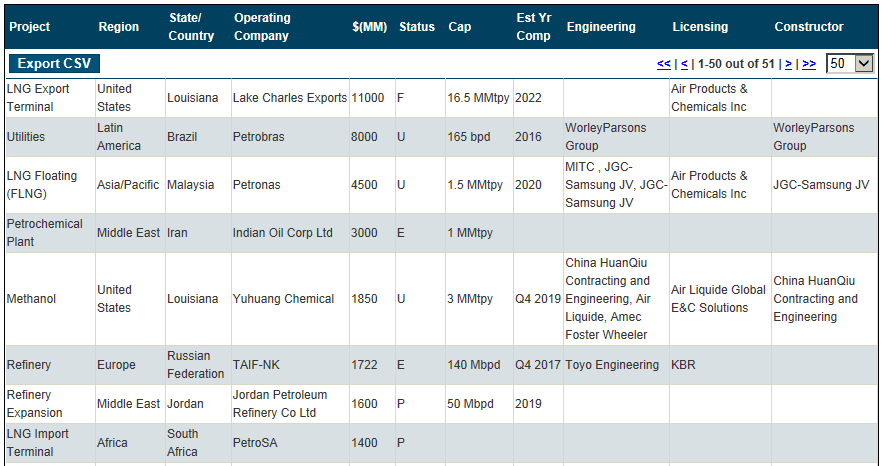Select the 'Q4 2019' completion cell

[x=538, y=298]
